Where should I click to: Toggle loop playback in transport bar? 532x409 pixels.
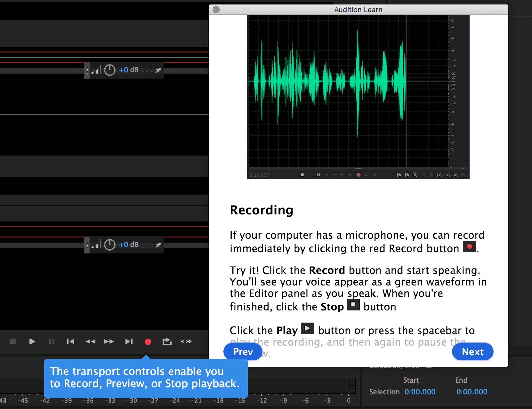point(167,341)
